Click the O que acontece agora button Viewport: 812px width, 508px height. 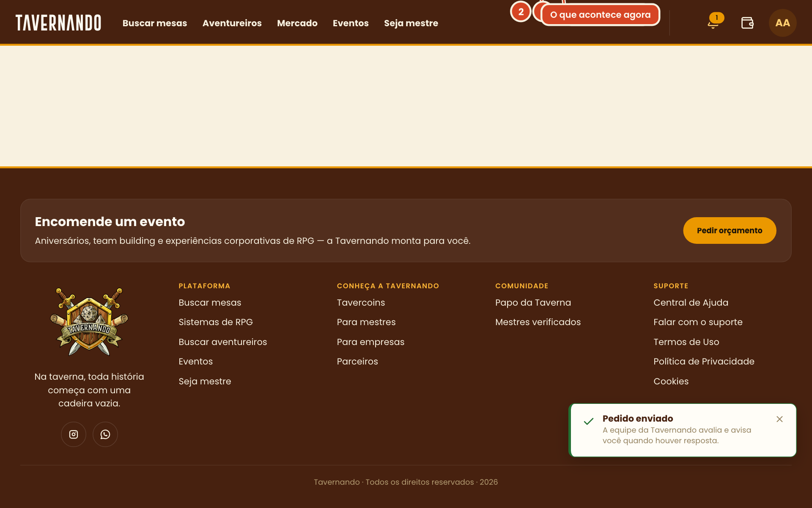[600, 15]
